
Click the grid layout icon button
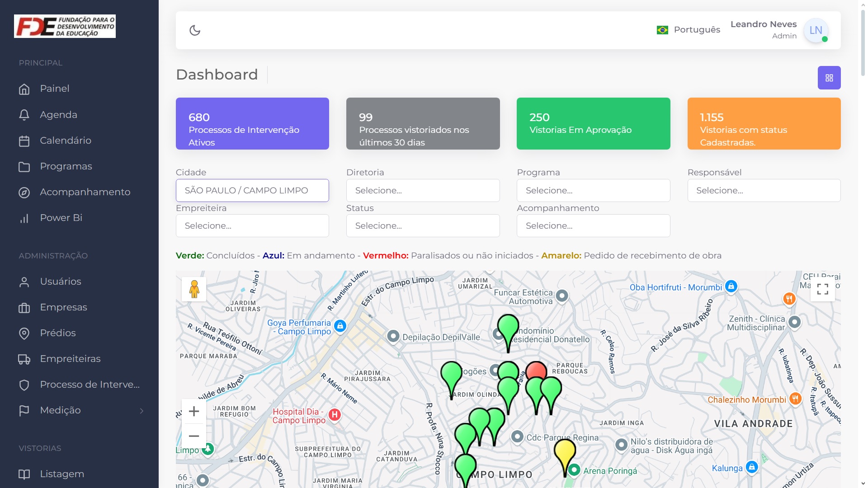[x=829, y=78]
